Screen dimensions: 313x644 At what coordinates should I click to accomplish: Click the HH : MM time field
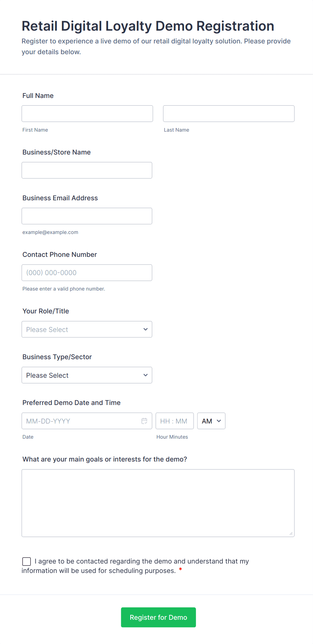174,421
